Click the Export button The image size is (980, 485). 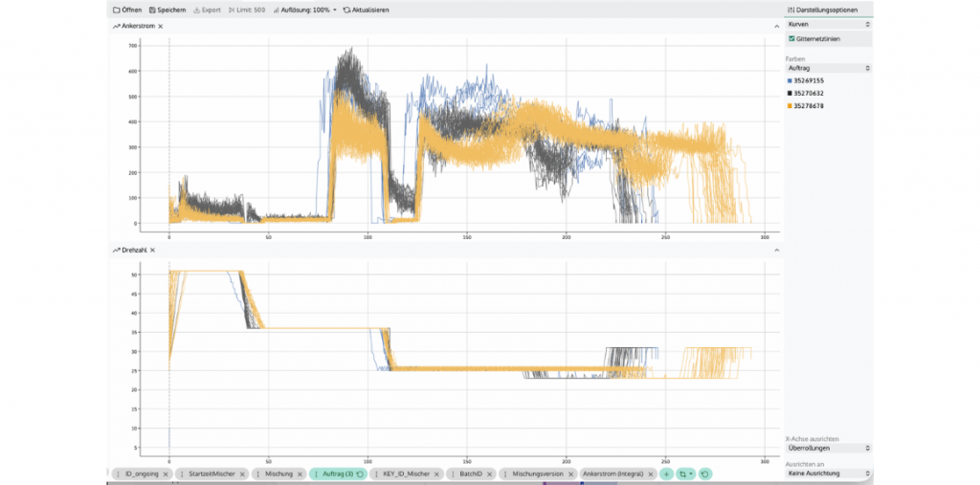click(x=207, y=10)
